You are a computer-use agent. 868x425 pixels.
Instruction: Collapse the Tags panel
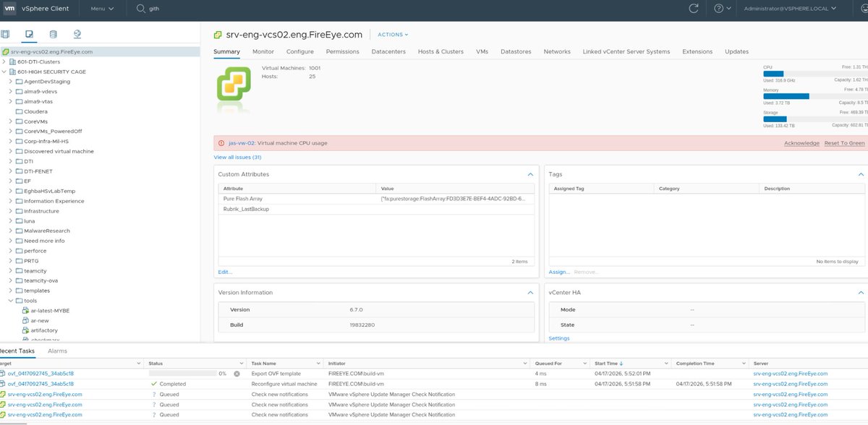click(861, 174)
